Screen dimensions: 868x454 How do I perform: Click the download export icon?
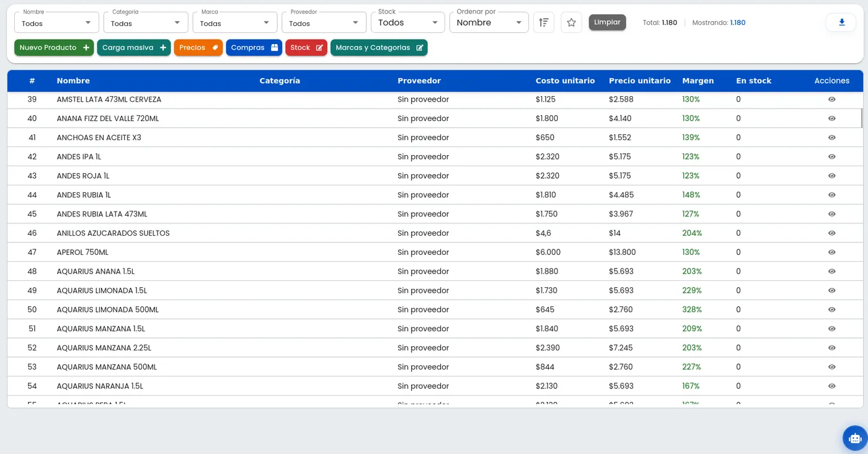[841, 22]
